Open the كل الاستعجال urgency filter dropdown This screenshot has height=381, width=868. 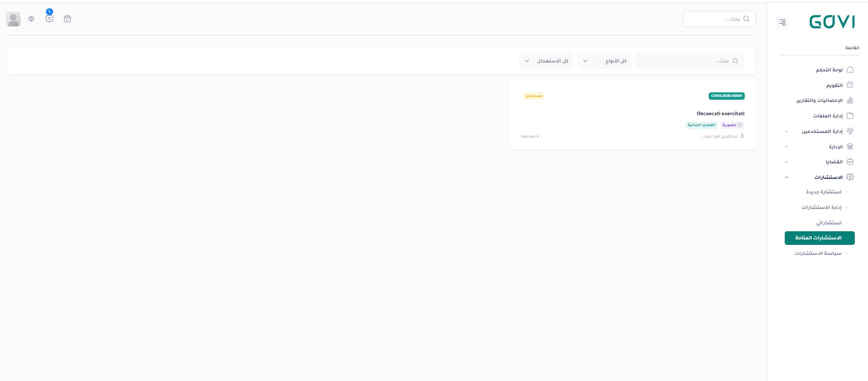click(x=546, y=61)
